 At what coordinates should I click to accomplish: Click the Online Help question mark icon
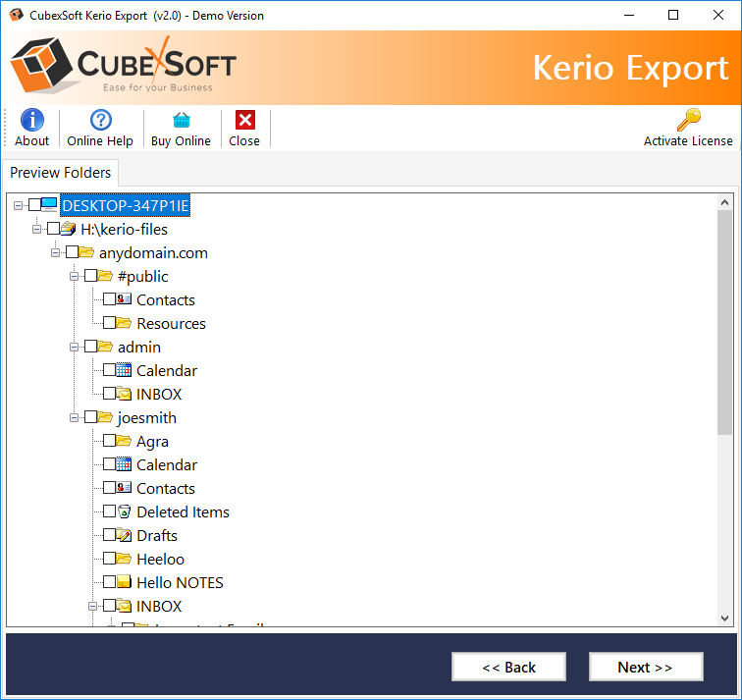pos(101,120)
